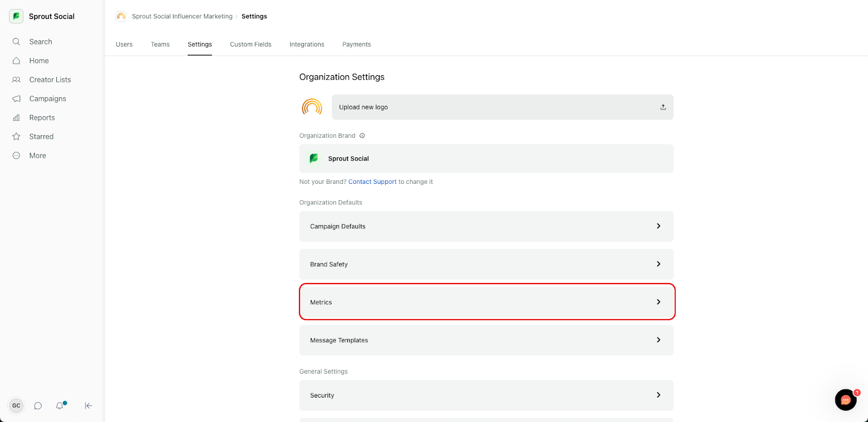The height and width of the screenshot is (422, 868).
Task: Click the More ellipsis icon
Action: (x=16, y=156)
